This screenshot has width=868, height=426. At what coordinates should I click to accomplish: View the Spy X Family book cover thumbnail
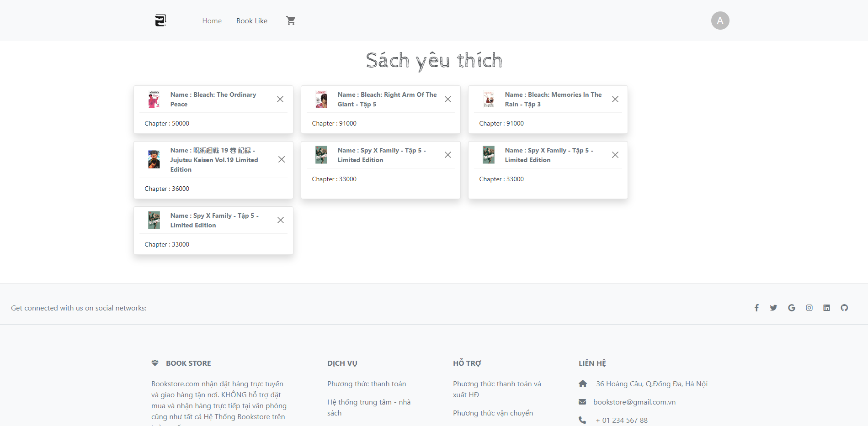[x=321, y=155]
